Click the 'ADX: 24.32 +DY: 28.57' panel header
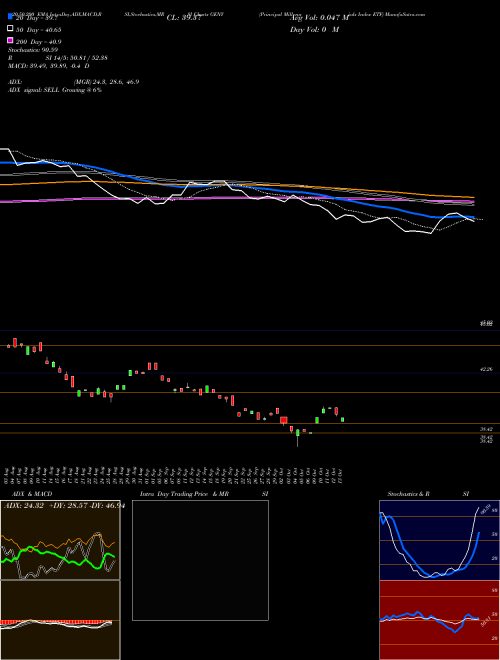Viewport: 500px width, 660px height. pos(63,506)
